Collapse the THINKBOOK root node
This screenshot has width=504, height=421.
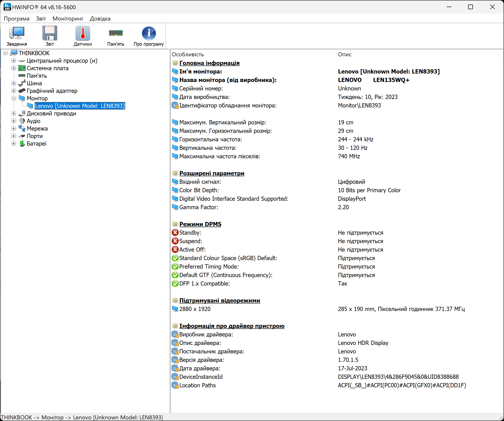click(x=5, y=53)
